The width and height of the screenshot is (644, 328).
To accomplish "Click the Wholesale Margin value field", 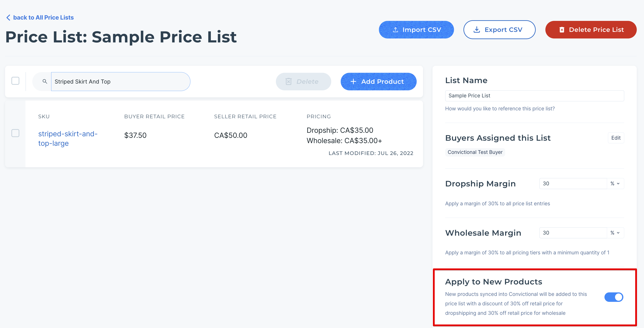I will pos(573,233).
